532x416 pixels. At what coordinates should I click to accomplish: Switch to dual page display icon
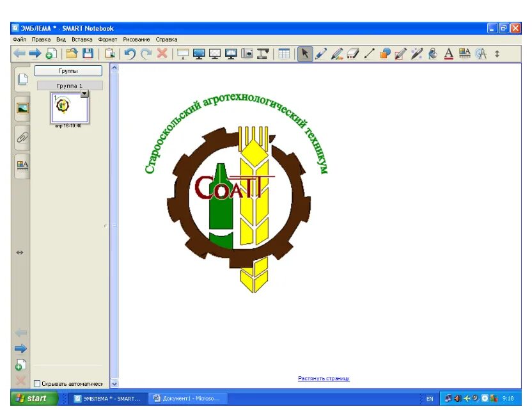click(x=231, y=54)
